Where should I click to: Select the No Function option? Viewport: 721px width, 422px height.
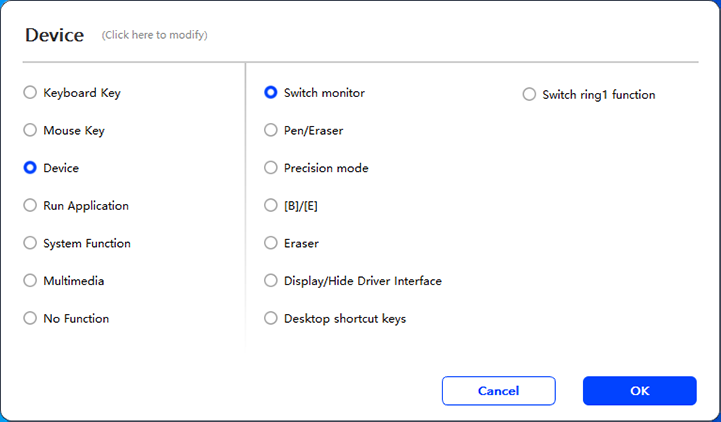pyautogui.click(x=30, y=318)
